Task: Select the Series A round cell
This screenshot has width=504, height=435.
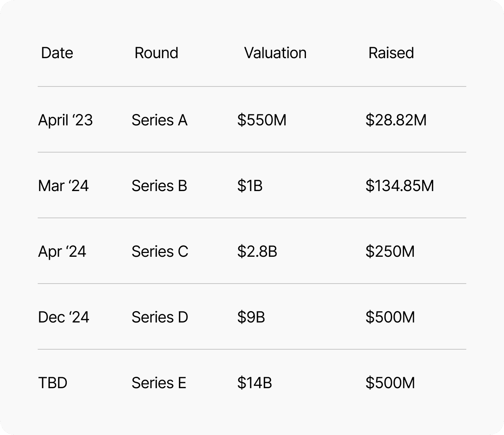Action: pyautogui.click(x=160, y=120)
